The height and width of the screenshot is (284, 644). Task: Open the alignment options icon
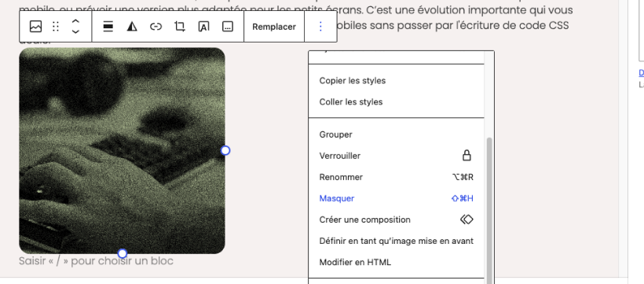(108, 27)
